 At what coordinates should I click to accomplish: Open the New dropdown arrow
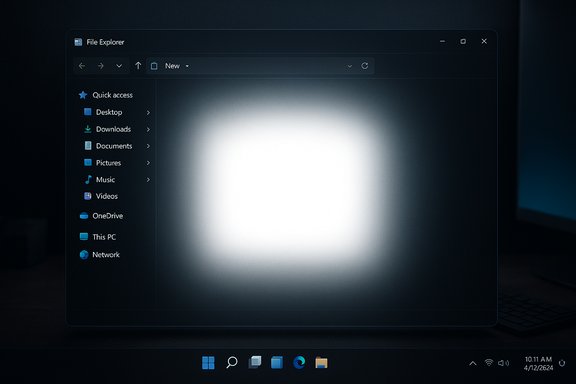187,66
